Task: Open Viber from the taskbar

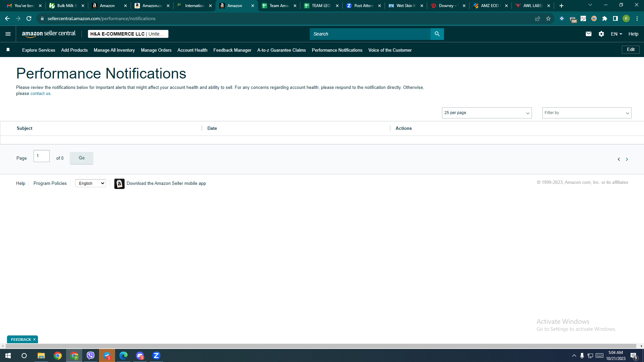Action: [x=91, y=356]
